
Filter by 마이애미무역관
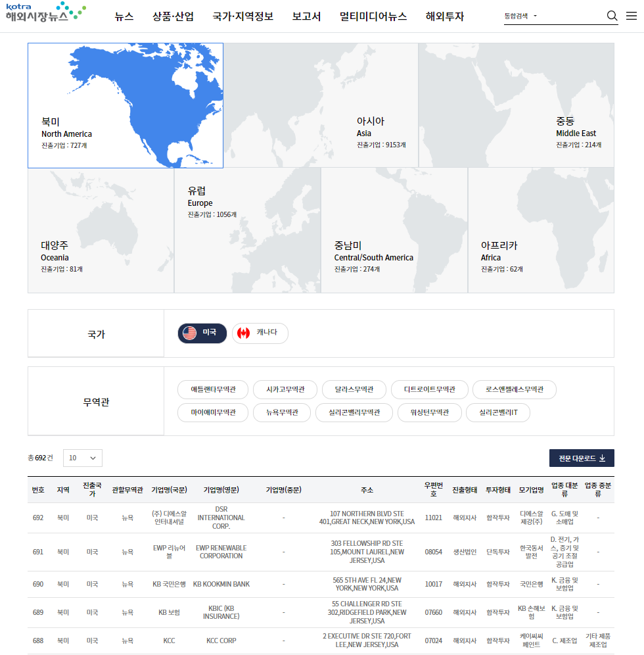coord(213,413)
